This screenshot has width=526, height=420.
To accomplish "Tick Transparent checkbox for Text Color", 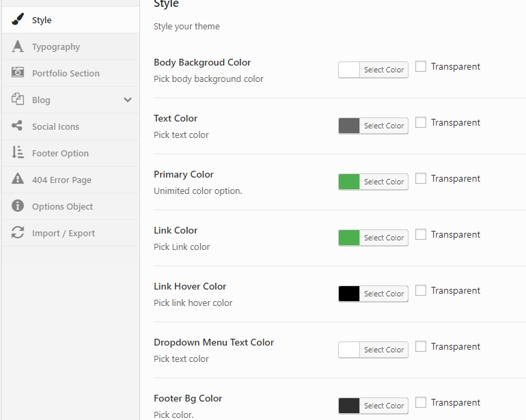I will (421, 122).
